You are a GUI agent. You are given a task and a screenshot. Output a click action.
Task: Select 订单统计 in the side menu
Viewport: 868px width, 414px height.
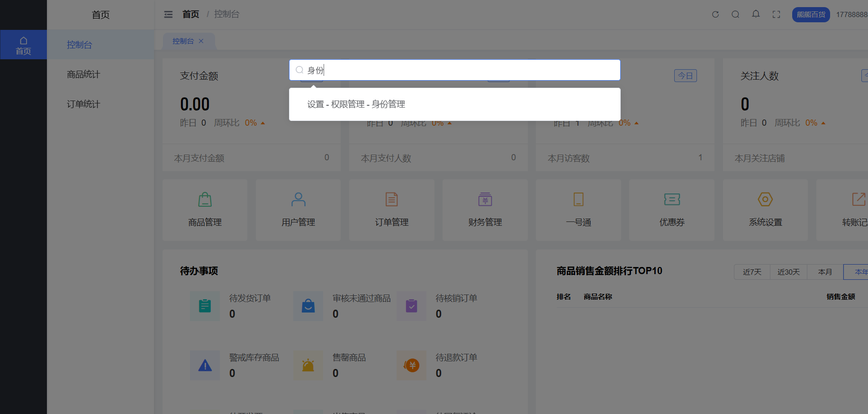(83, 104)
